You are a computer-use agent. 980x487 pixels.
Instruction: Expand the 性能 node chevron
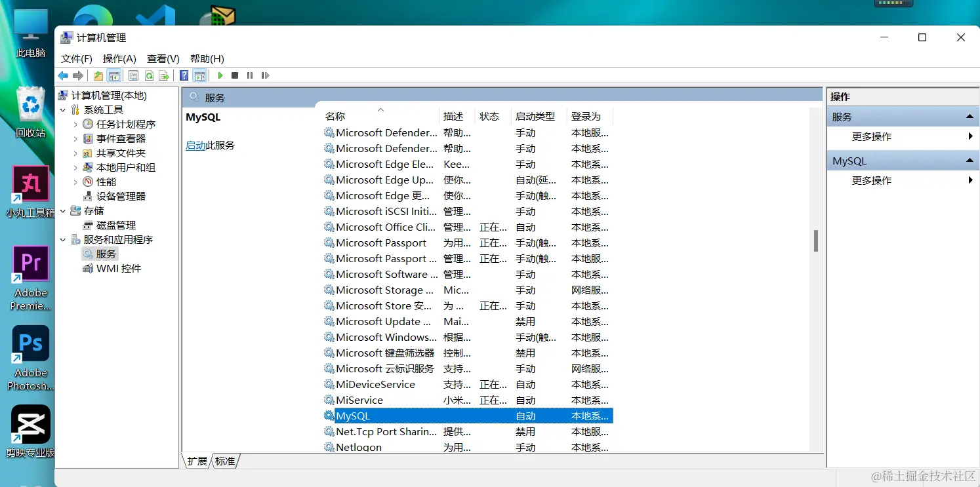[x=75, y=182]
